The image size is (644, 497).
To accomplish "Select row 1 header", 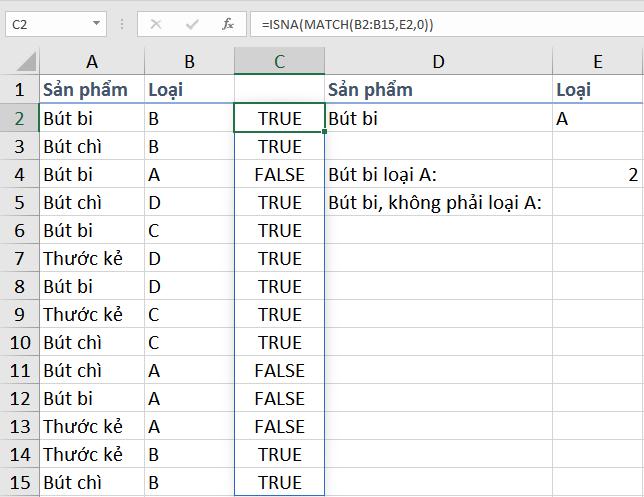I will (20, 90).
